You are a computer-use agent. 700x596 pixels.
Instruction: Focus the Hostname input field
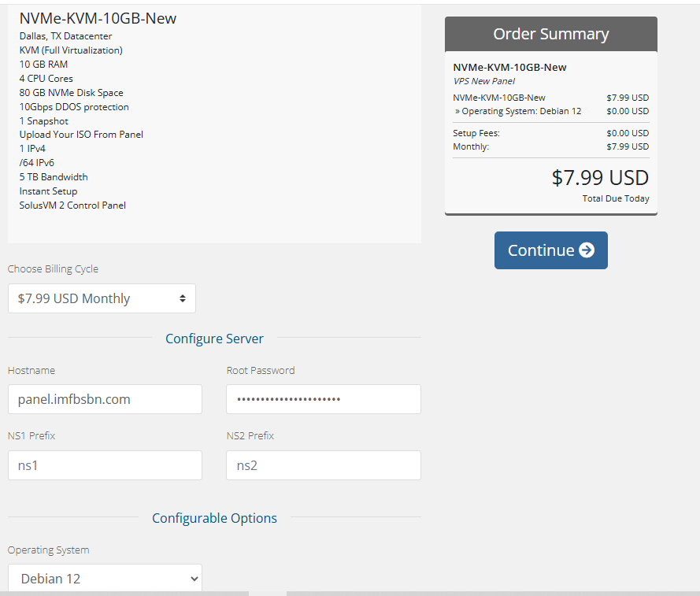click(105, 399)
